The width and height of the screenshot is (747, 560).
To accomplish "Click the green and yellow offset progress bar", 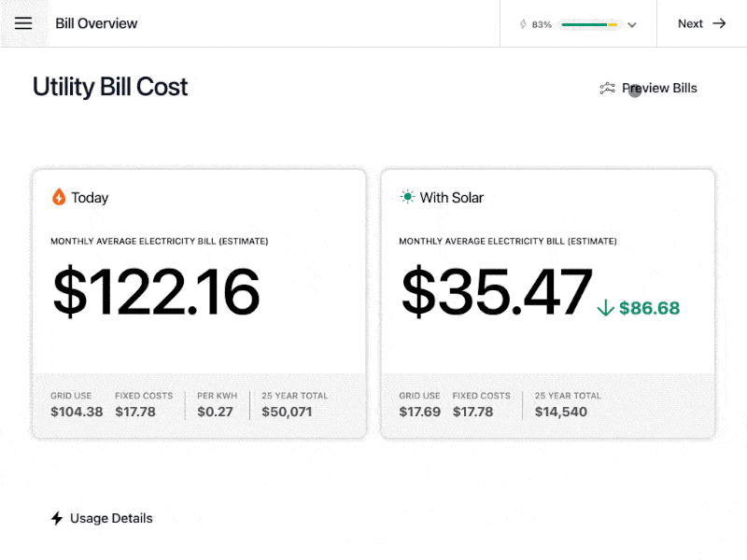I will coord(590,24).
